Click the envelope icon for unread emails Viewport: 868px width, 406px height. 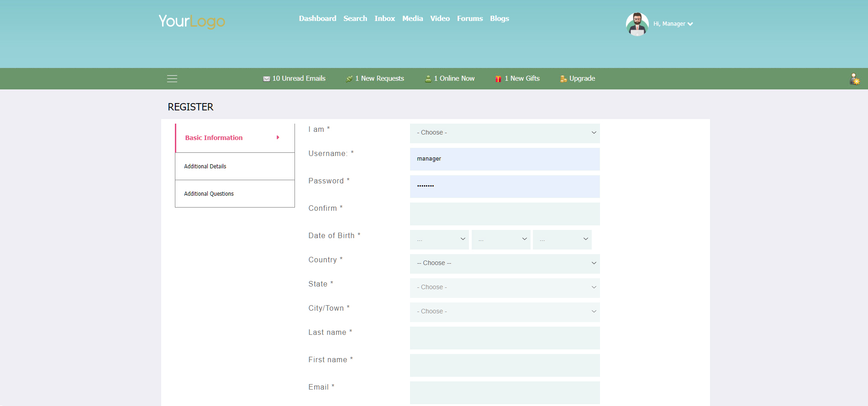(x=267, y=79)
